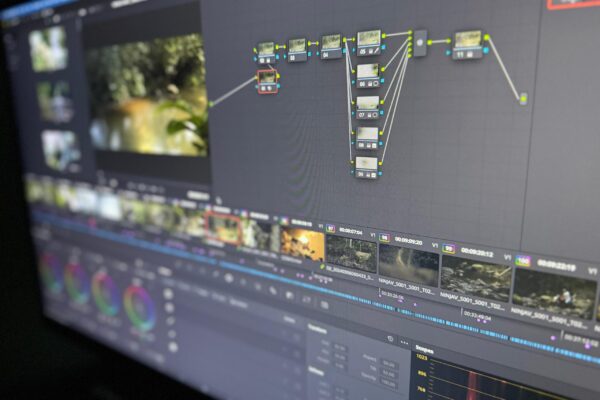The width and height of the screenshot is (600, 400).
Task: Select the last node after the mixer
Action: point(468,42)
